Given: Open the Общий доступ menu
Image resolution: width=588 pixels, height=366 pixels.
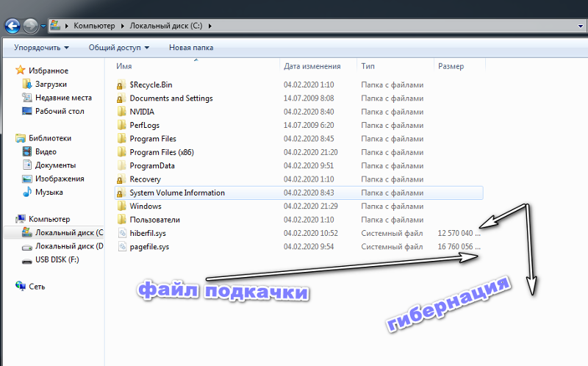Looking at the screenshot, I should pyautogui.click(x=118, y=48).
